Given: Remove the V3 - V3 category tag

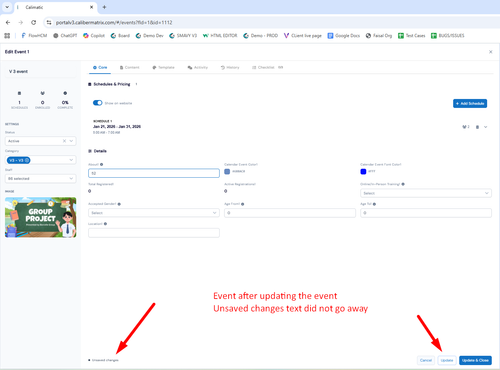Looking at the screenshot, I should point(27,160).
